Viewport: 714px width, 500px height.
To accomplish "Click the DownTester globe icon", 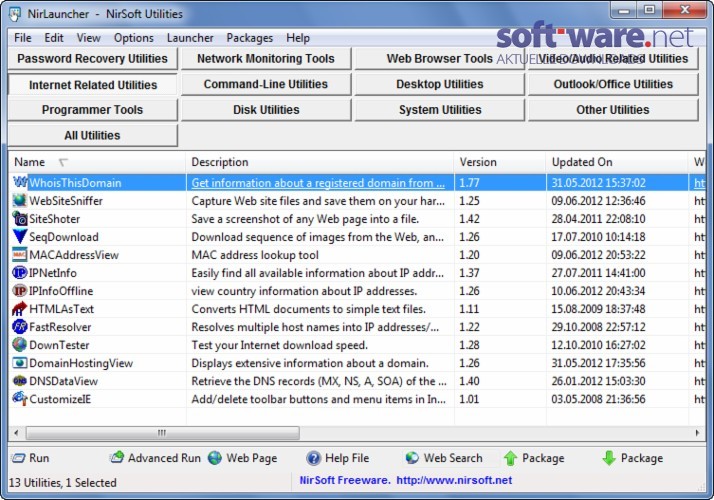I will (x=20, y=345).
